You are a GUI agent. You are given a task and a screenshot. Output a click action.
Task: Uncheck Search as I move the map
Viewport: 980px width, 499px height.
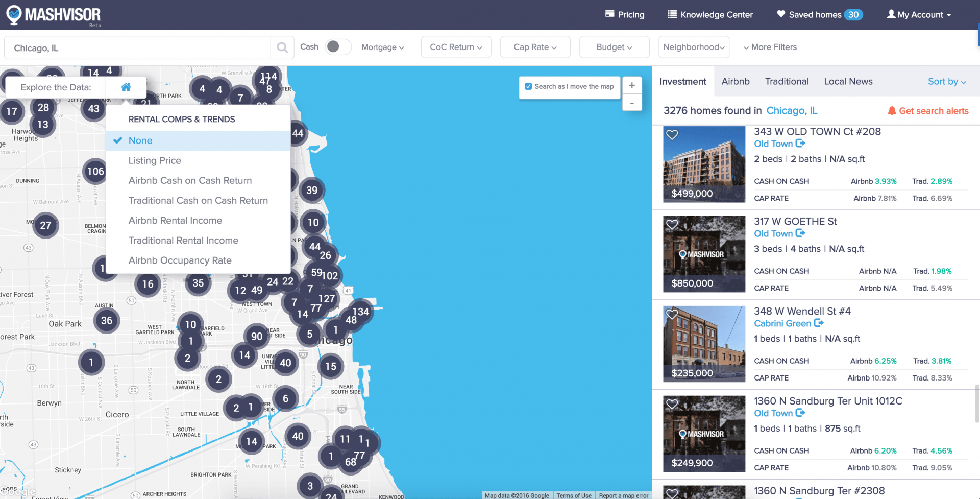click(x=529, y=86)
